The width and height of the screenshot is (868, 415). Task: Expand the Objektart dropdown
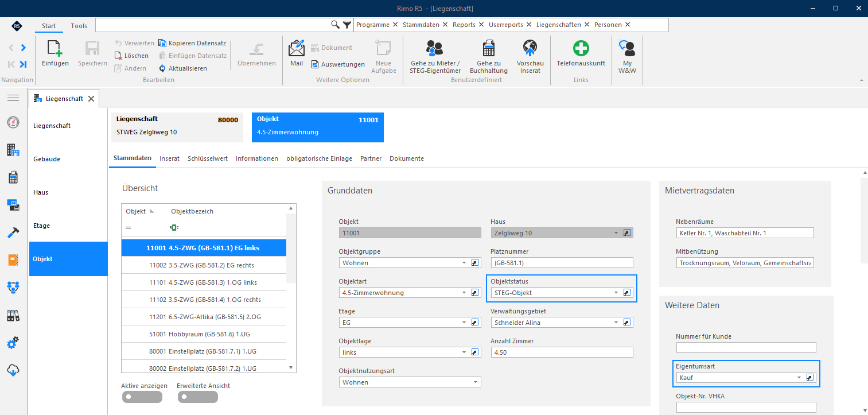pyautogui.click(x=464, y=293)
